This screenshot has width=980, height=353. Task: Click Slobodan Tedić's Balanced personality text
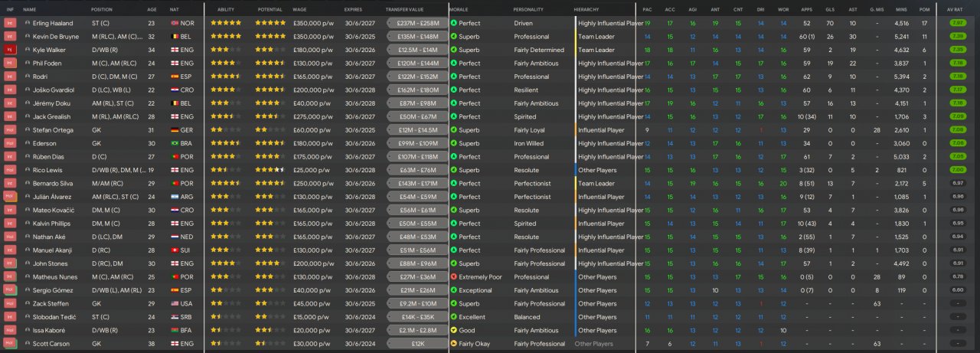pos(527,317)
